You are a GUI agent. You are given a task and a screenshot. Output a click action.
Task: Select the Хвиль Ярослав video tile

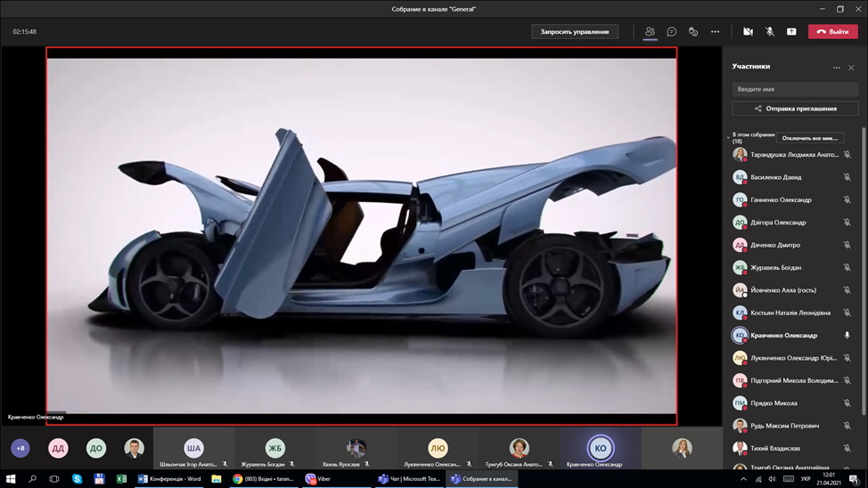point(356,448)
